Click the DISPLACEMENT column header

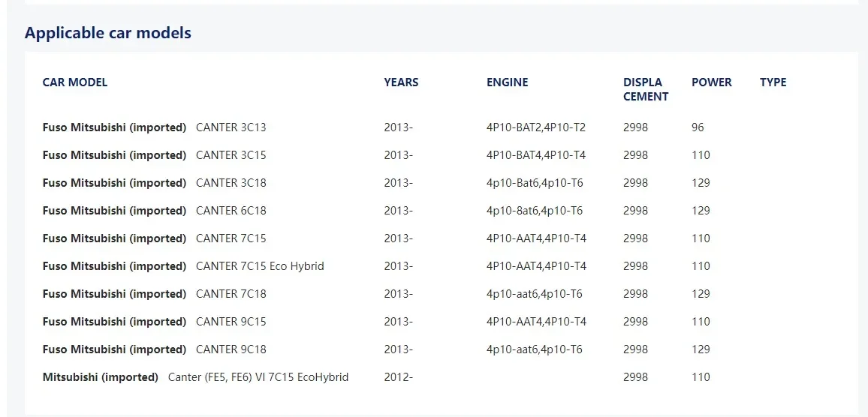coord(646,89)
